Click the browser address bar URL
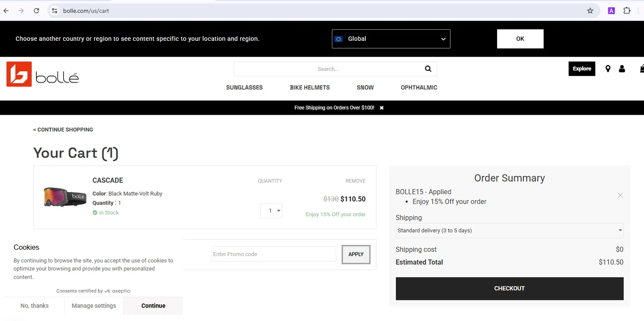 click(x=86, y=11)
